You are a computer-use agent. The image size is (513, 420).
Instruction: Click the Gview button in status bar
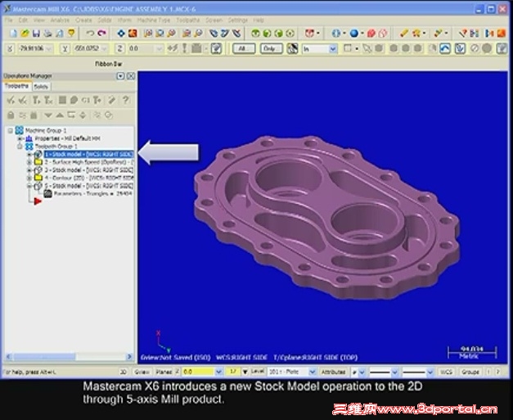(142, 372)
